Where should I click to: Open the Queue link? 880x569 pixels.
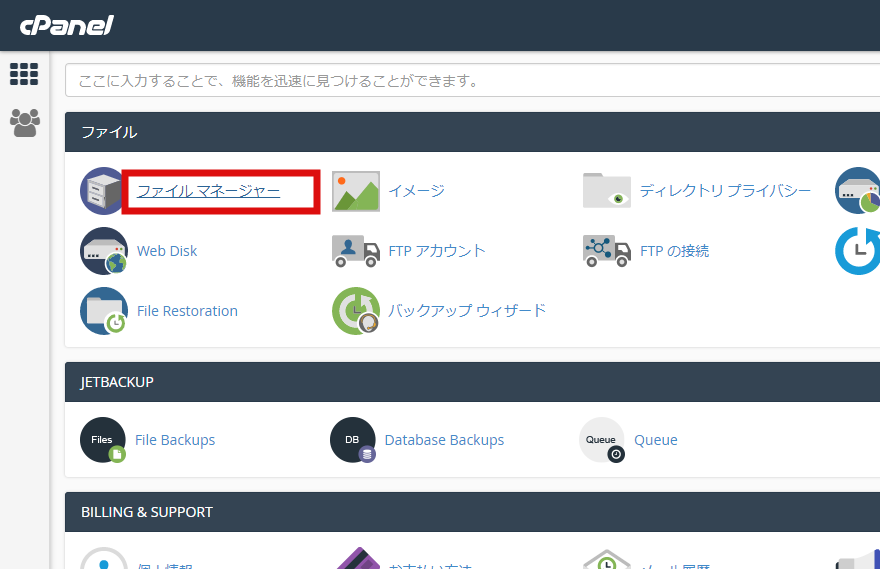click(656, 440)
